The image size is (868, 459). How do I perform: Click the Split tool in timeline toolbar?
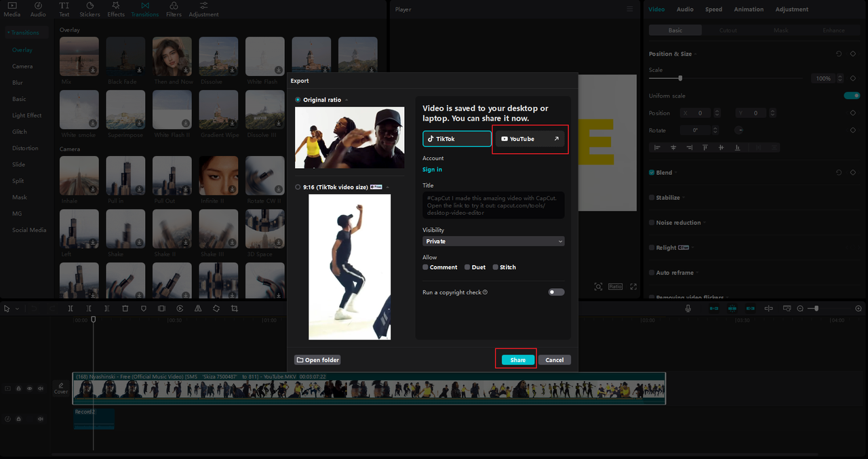coord(70,308)
